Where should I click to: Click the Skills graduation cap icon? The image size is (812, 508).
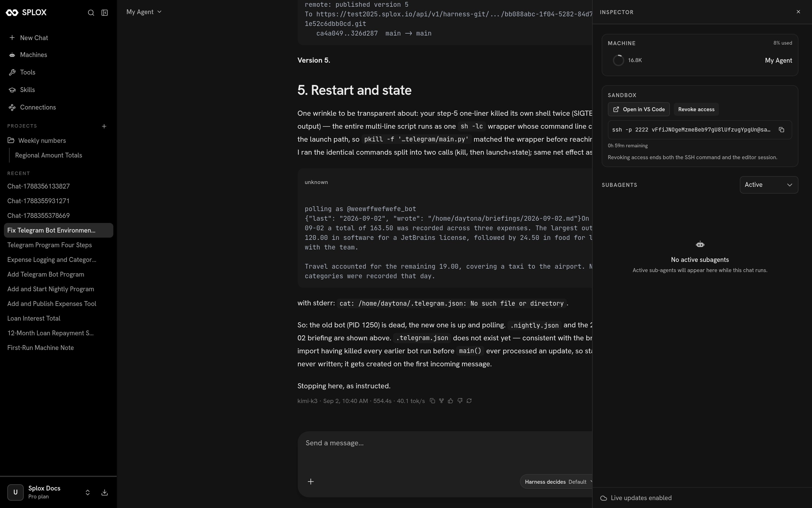pyautogui.click(x=12, y=90)
